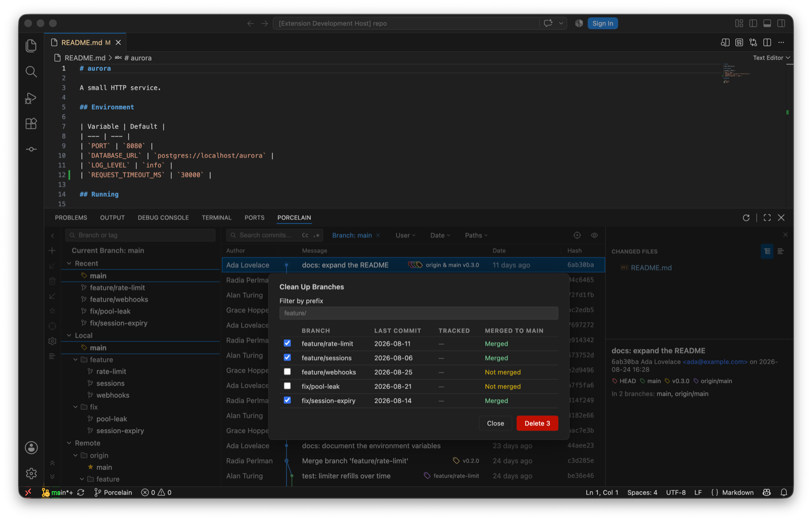Screen dimensions: 812x521
Task: Switch to the OUTPUT tab
Action: tap(112, 218)
